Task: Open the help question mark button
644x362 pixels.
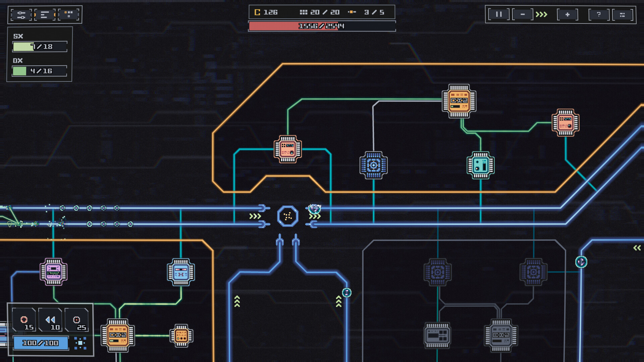Action: click(599, 14)
